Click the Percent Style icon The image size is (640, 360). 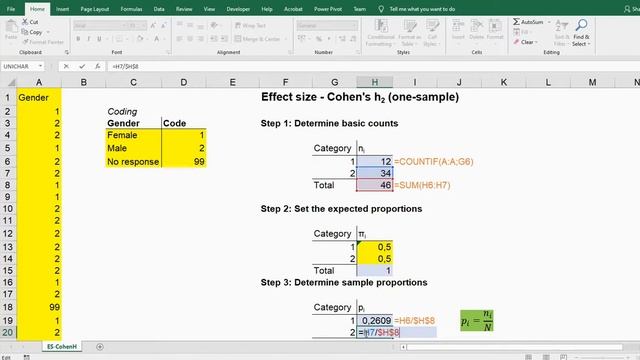(x=318, y=39)
